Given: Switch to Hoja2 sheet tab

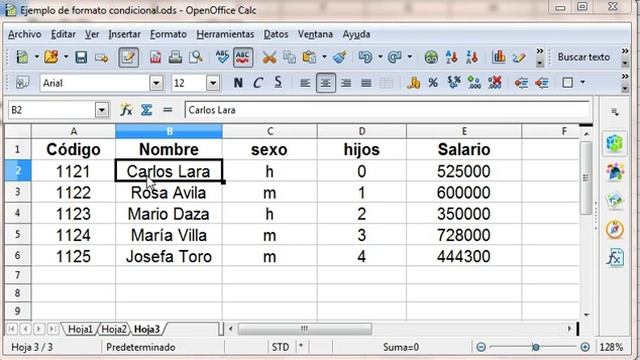Looking at the screenshot, I should [113, 329].
